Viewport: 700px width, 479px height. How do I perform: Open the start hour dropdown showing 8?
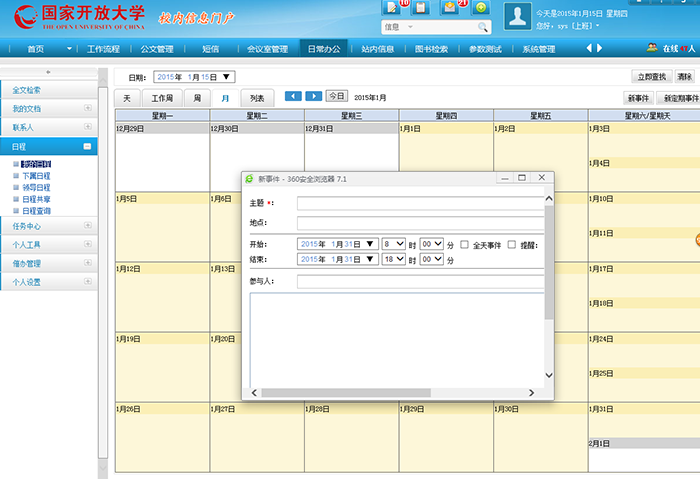[x=394, y=244]
